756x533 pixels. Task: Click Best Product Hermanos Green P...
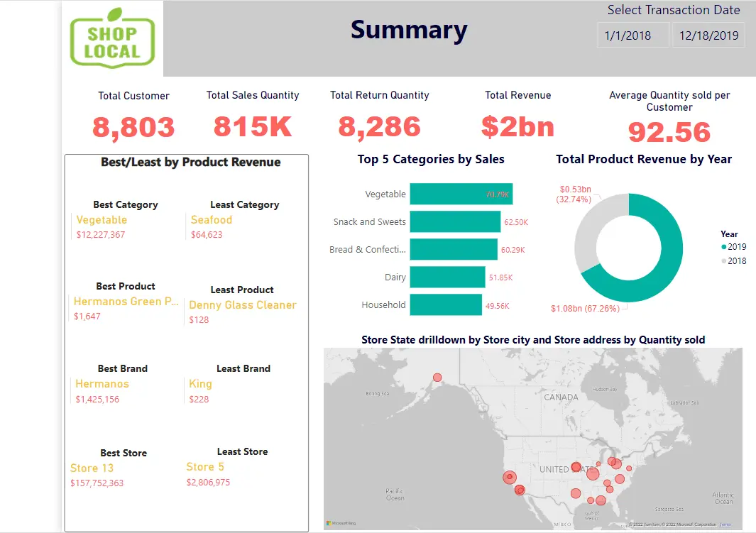coord(126,302)
